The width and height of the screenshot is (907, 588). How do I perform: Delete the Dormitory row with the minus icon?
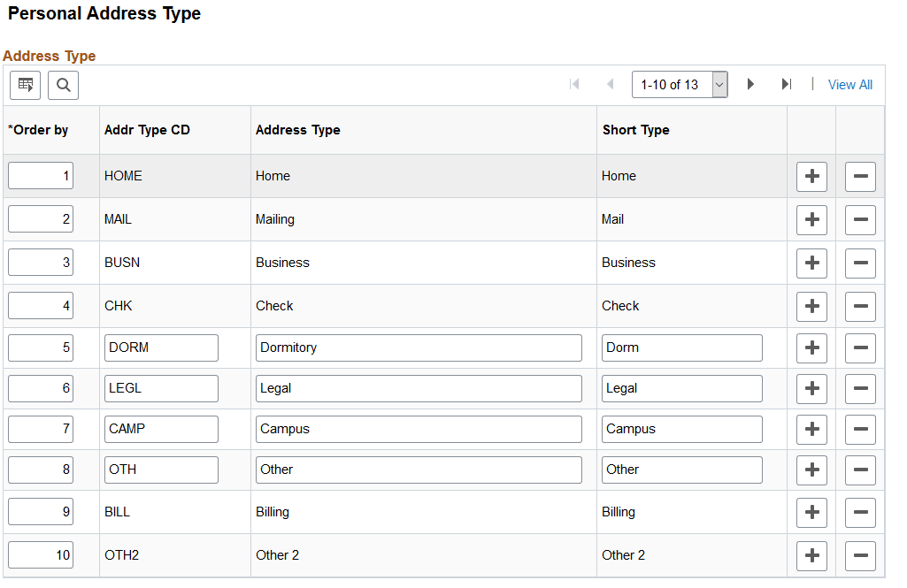860,347
